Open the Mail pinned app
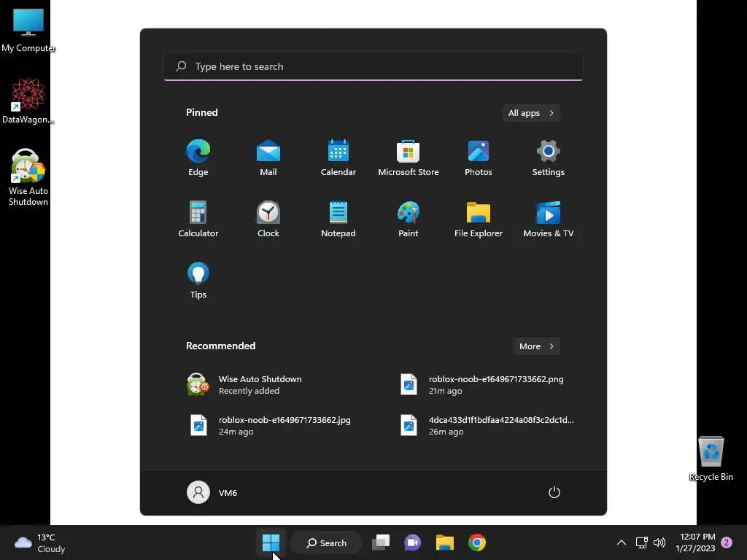Viewport: 747px width, 560px height. [268, 158]
